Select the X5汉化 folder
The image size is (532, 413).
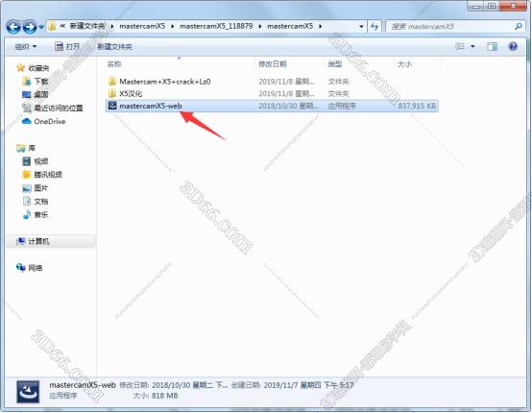pyautogui.click(x=131, y=94)
